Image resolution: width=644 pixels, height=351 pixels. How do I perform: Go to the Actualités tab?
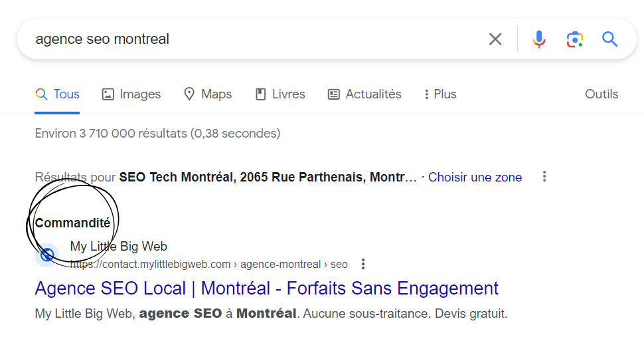click(x=364, y=94)
